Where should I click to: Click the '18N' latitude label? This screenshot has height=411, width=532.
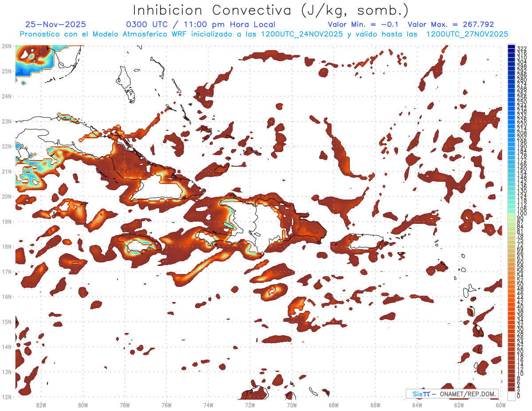[7, 247]
